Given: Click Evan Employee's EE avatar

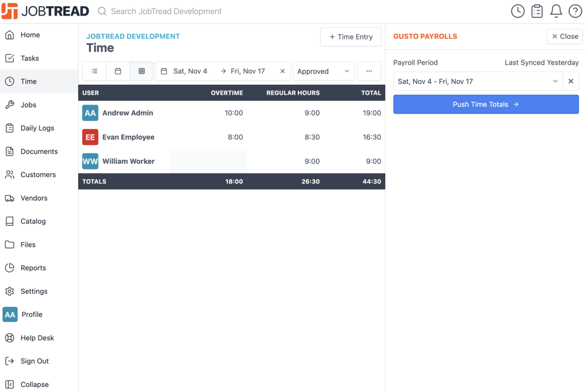Looking at the screenshot, I should pos(90,137).
